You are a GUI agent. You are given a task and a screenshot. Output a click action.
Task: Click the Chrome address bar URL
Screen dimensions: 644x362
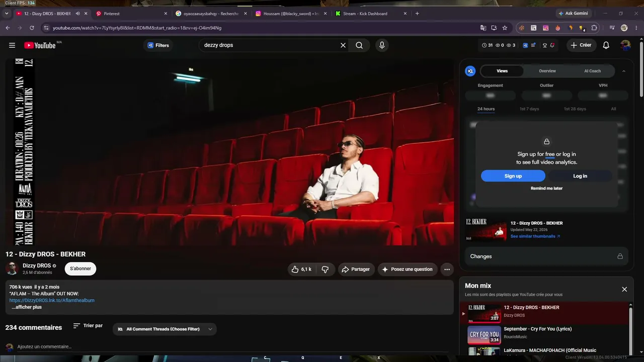click(x=137, y=28)
